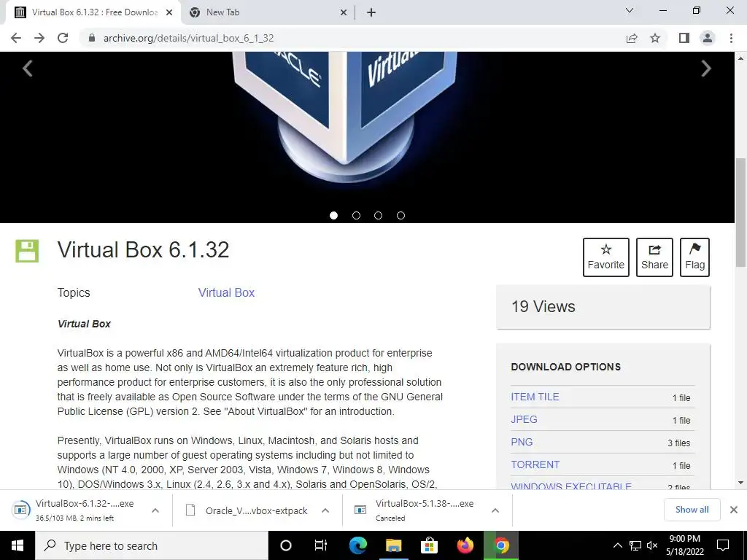Flag this archive item
Screen dimensions: 747x560
(694, 257)
